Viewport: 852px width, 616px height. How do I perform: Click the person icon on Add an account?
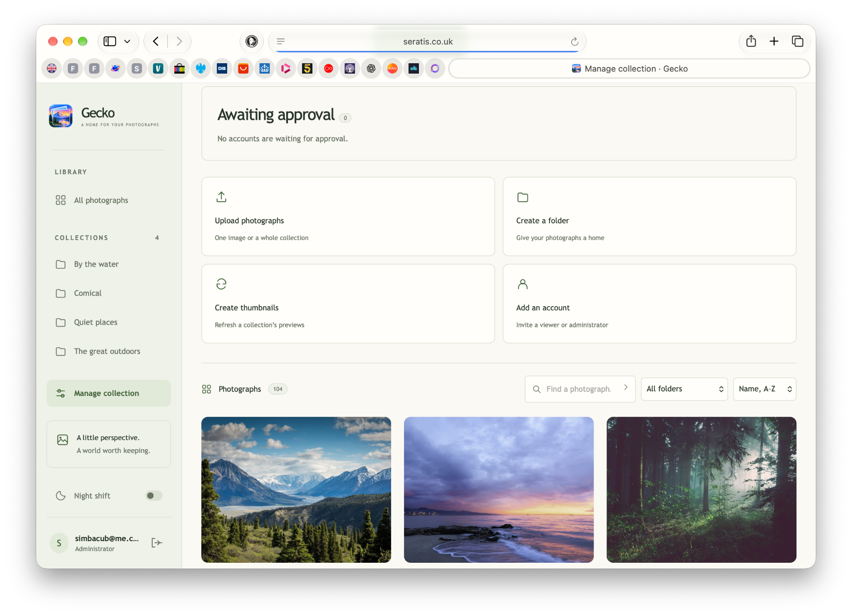pyautogui.click(x=523, y=284)
